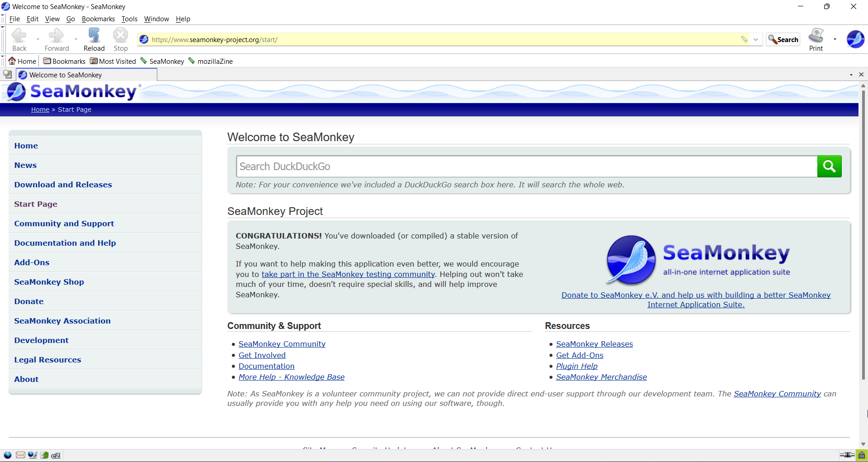Open the Edit menu
868x462 pixels.
tap(33, 19)
